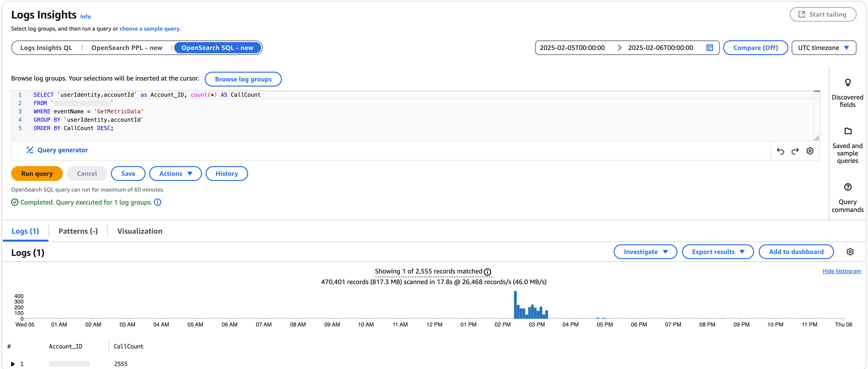Select OpenSearch PPL query language
This screenshot has height=369, width=868.
coord(127,48)
